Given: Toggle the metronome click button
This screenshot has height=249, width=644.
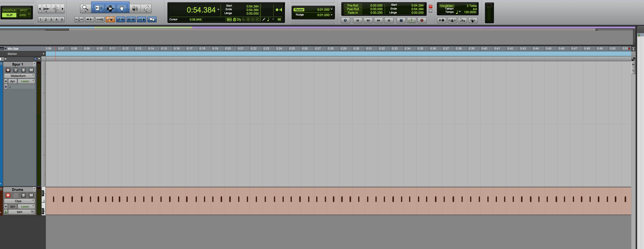Looking at the screenshot, I should point(452,20).
